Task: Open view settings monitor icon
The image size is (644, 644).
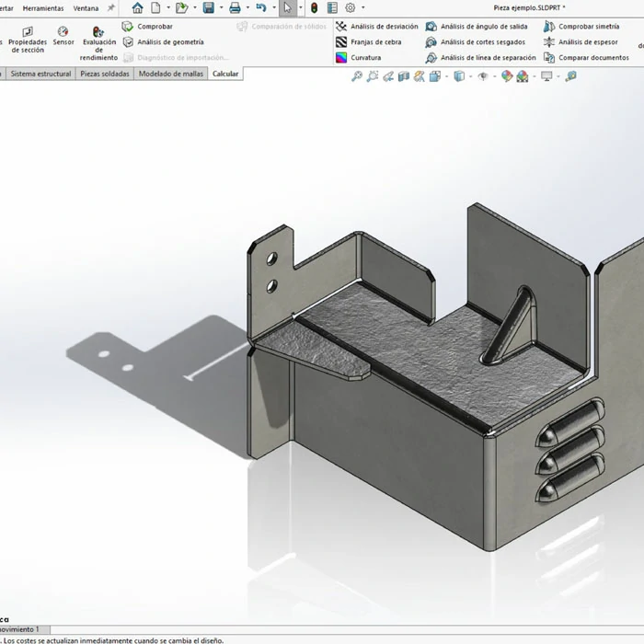Action: [x=546, y=76]
